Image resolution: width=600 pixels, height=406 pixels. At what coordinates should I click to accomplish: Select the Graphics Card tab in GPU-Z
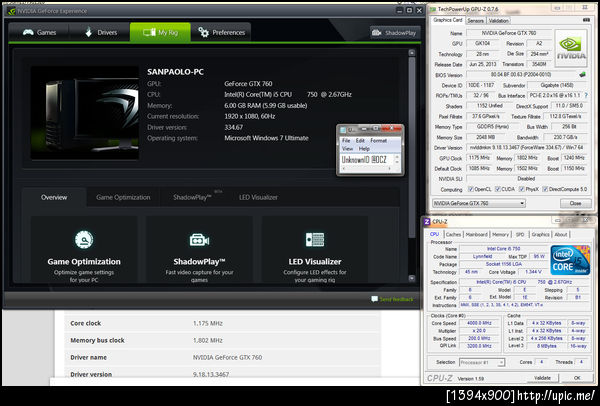pyautogui.click(x=447, y=20)
